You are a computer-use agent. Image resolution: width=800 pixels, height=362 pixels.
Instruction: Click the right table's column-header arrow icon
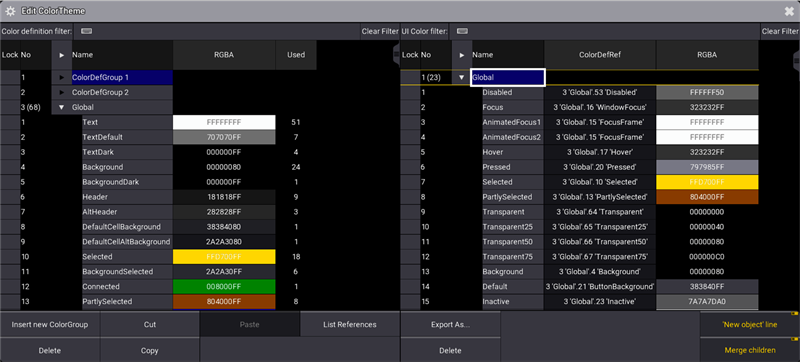(x=462, y=55)
